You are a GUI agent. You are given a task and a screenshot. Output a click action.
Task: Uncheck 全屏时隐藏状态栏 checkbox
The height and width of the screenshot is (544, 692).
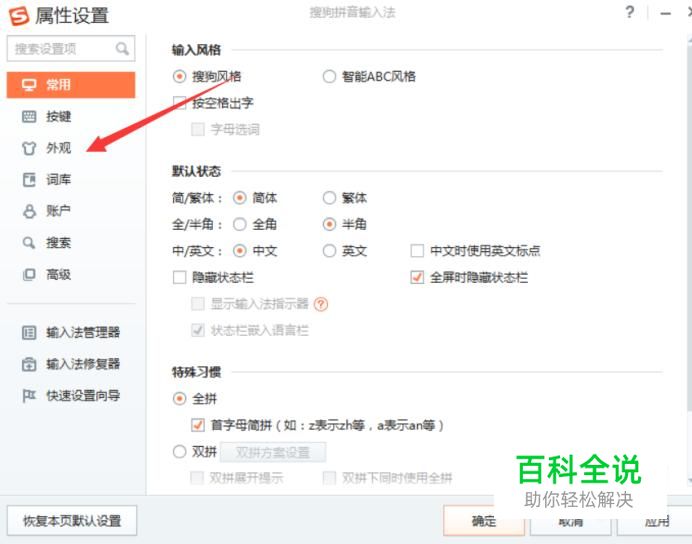417,278
